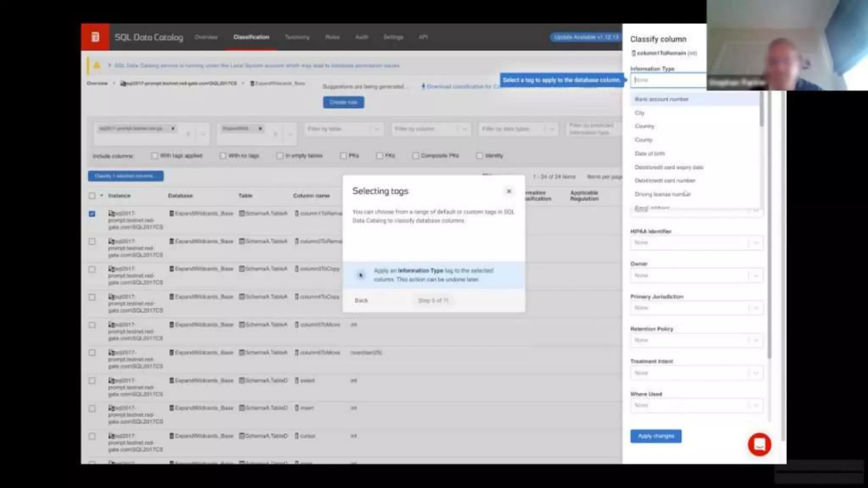
Task: Click Back in the Selecting tags dialog
Action: click(361, 300)
